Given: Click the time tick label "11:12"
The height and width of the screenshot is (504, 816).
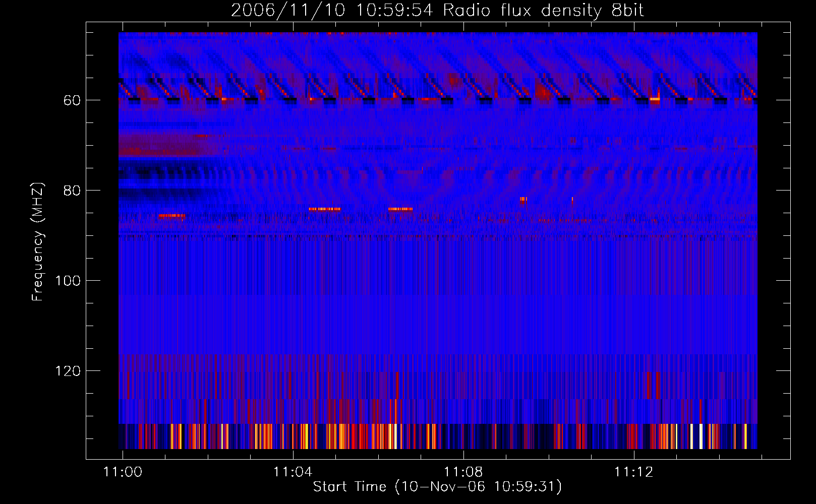Looking at the screenshot, I should 633,472.
